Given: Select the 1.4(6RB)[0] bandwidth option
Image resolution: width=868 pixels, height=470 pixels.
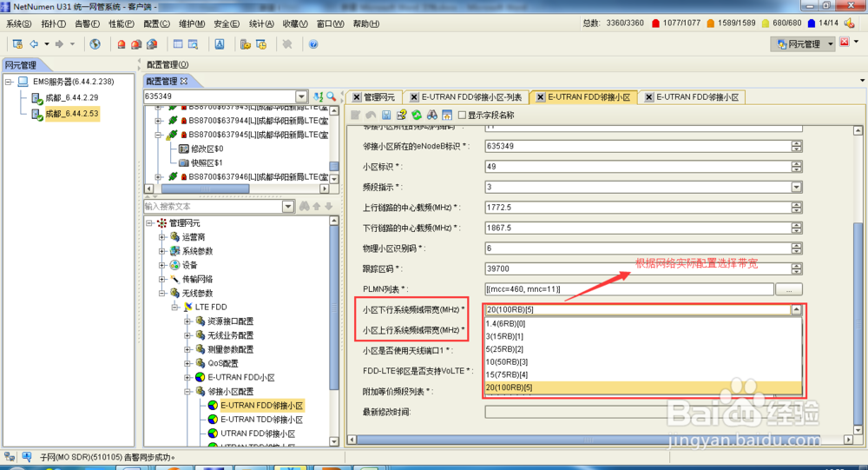Looking at the screenshot, I should 642,324.
